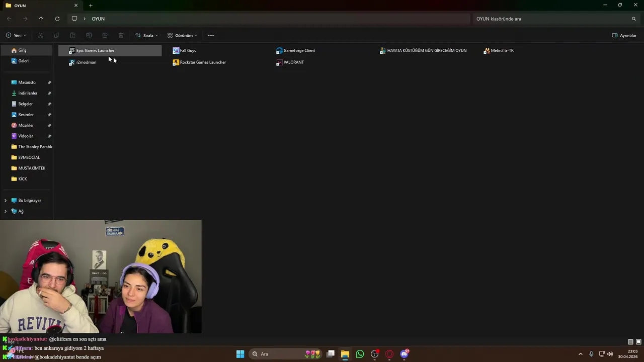Open the Sırala sort dropdown
Viewport: 644px width, 362px height.
click(x=146, y=35)
